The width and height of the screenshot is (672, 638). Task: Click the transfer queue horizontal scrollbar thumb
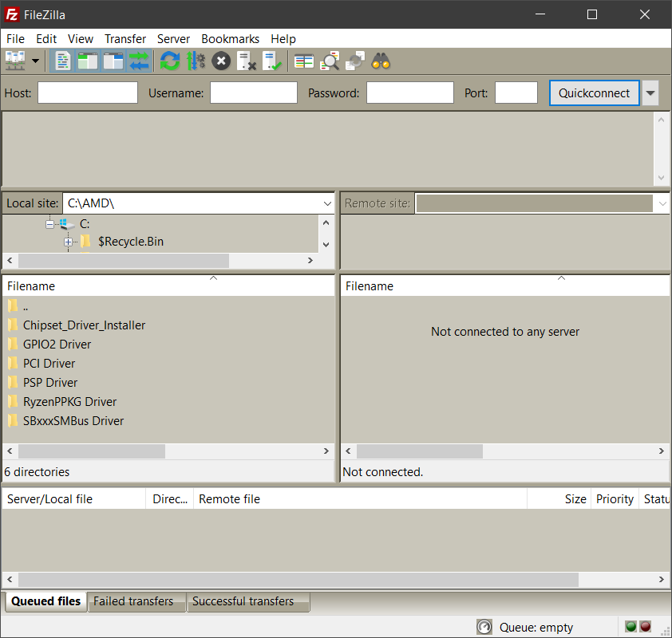coord(298,579)
